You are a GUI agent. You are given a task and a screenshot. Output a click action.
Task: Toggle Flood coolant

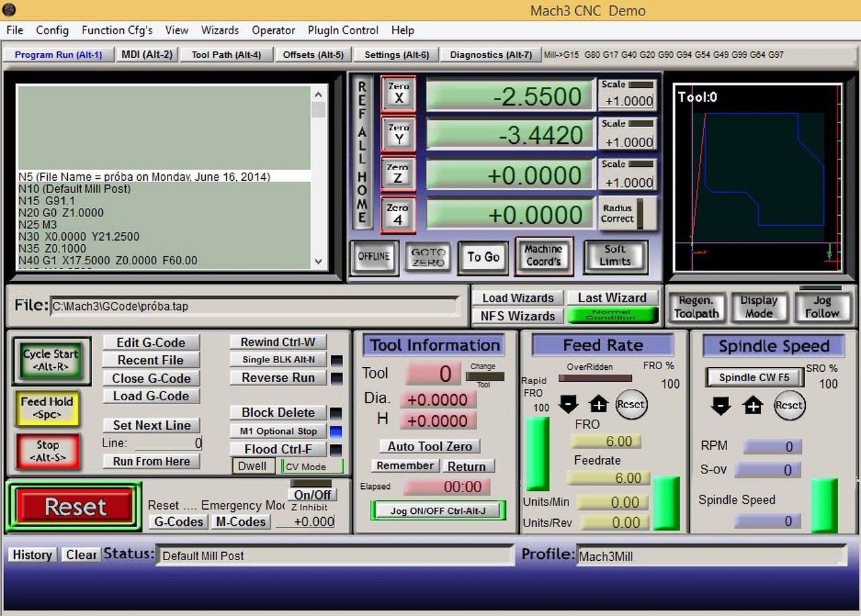click(x=278, y=449)
